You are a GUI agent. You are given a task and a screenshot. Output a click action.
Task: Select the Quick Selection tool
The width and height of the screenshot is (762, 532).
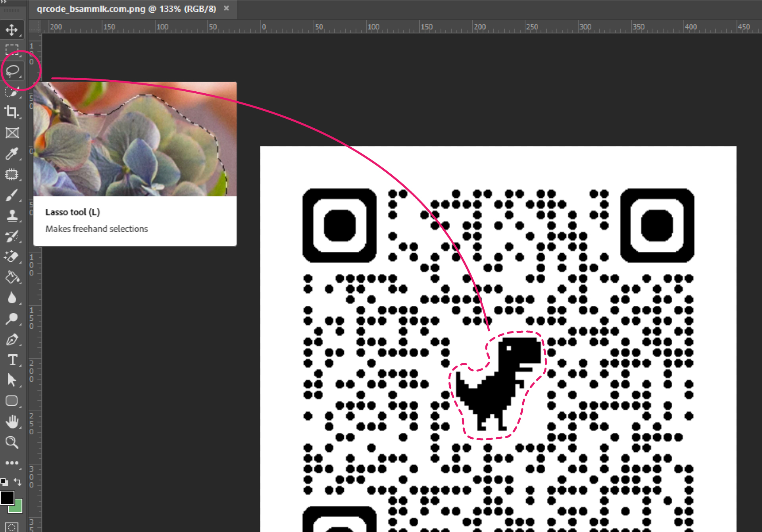pos(12,92)
